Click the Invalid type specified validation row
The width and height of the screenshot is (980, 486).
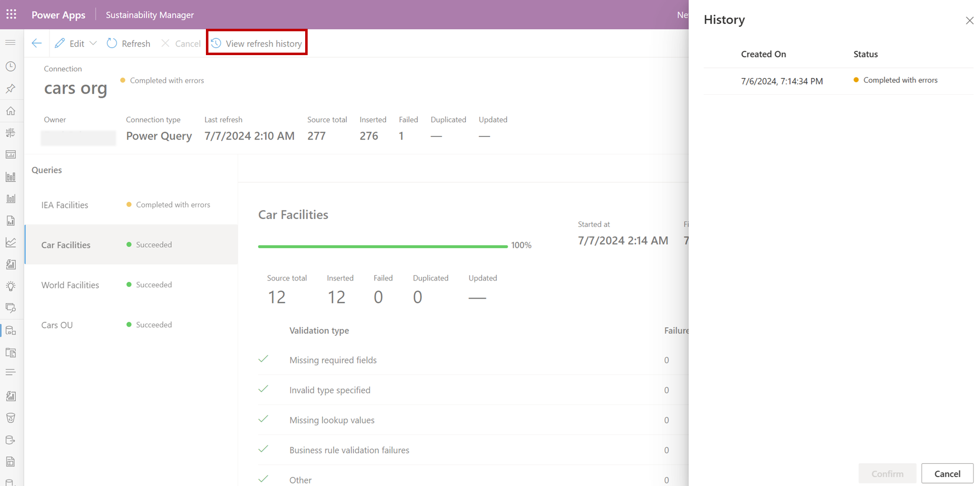pyautogui.click(x=473, y=390)
